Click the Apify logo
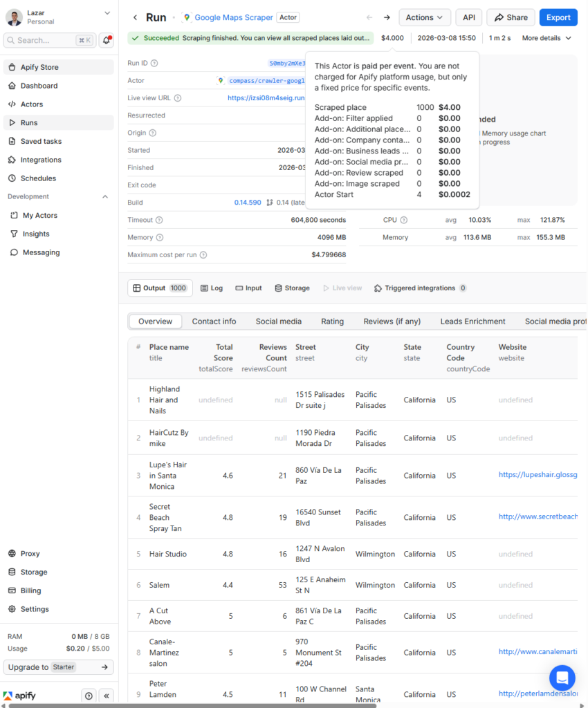The height and width of the screenshot is (708, 588). (x=19, y=696)
